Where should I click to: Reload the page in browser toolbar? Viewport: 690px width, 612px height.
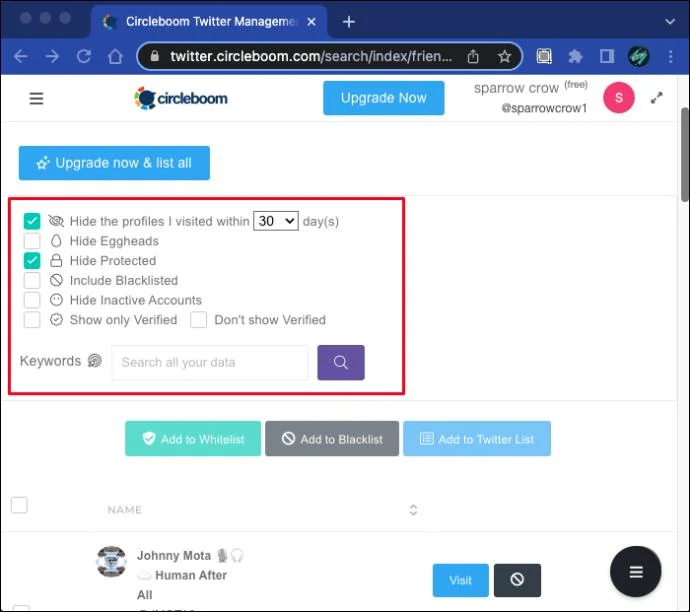84,56
